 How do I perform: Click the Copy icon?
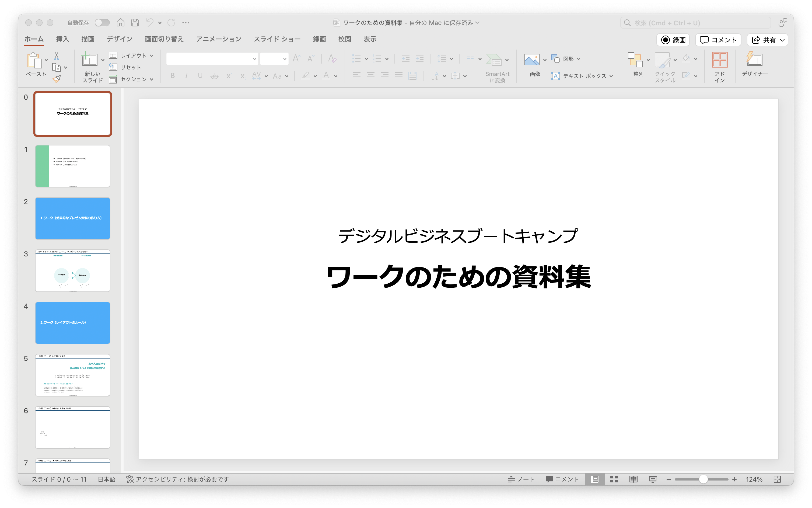coord(57,68)
